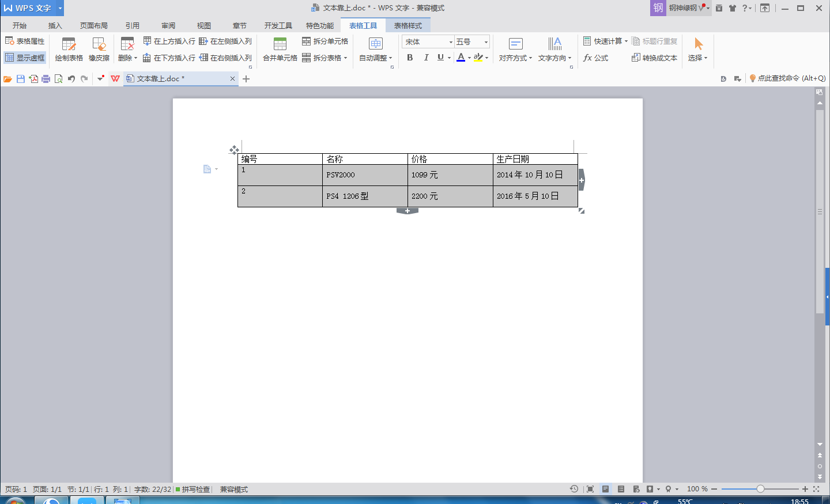Click the skin T-shirt icon in title bar
This screenshot has width=830, height=504.
733,8
